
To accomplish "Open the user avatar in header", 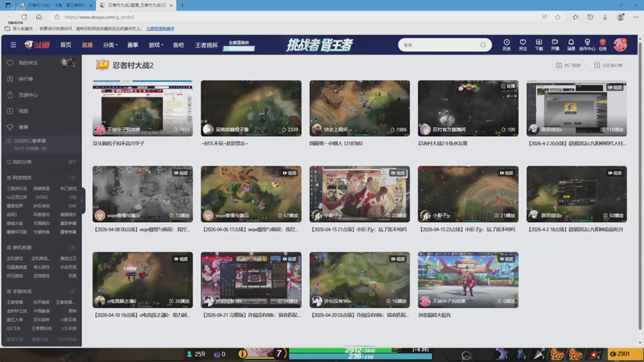I will pyautogui.click(x=620, y=45).
